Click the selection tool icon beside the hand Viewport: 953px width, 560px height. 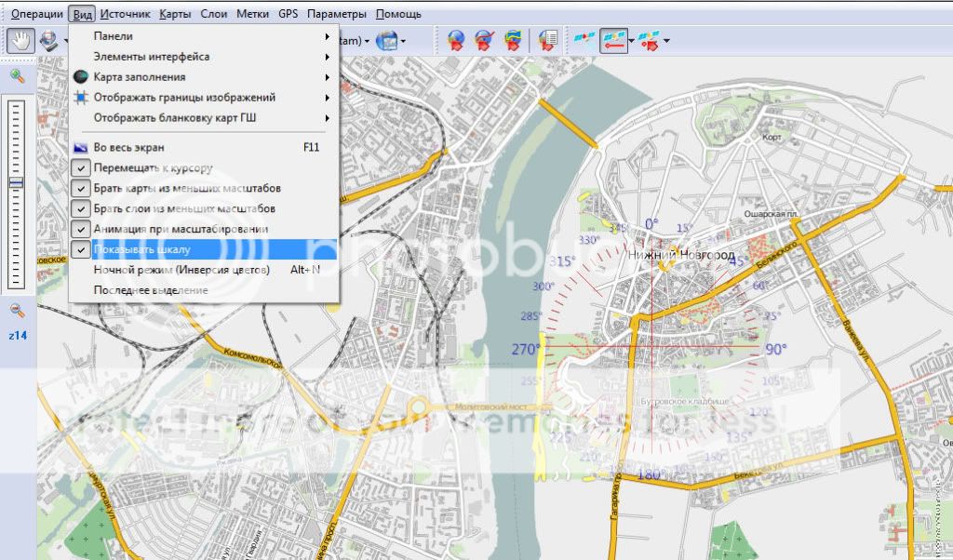coord(48,41)
